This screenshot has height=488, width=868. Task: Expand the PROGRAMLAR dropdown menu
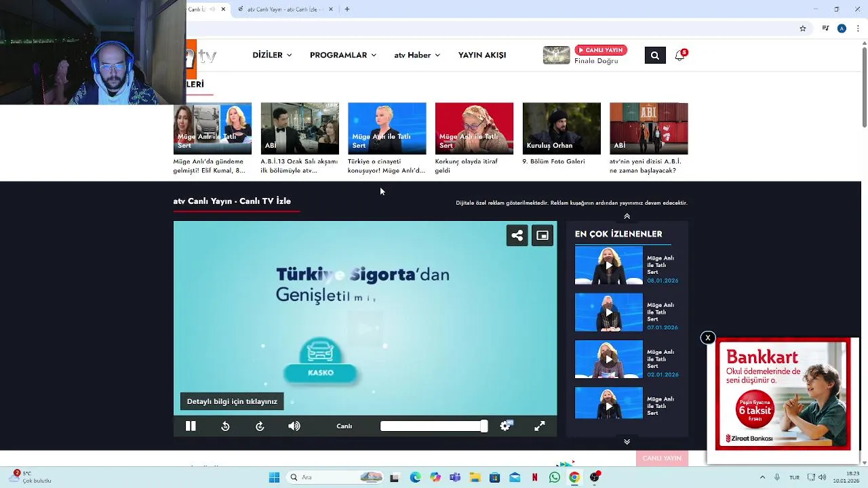tap(342, 55)
